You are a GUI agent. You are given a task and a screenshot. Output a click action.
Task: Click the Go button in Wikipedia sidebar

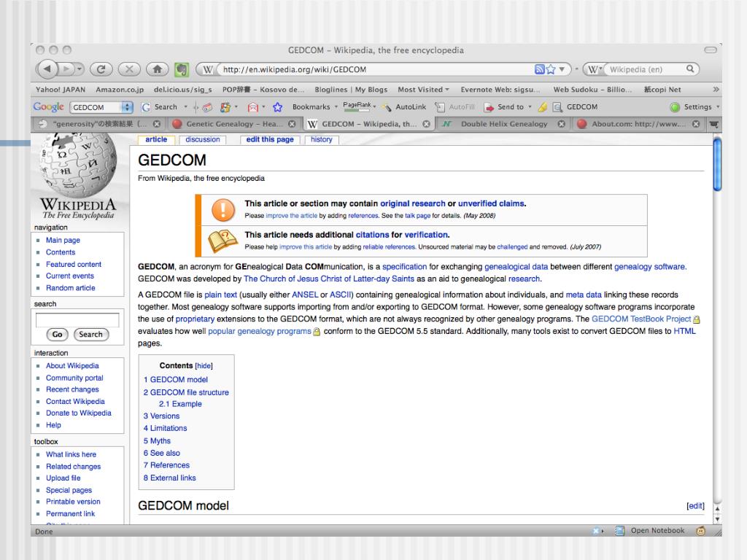point(57,334)
